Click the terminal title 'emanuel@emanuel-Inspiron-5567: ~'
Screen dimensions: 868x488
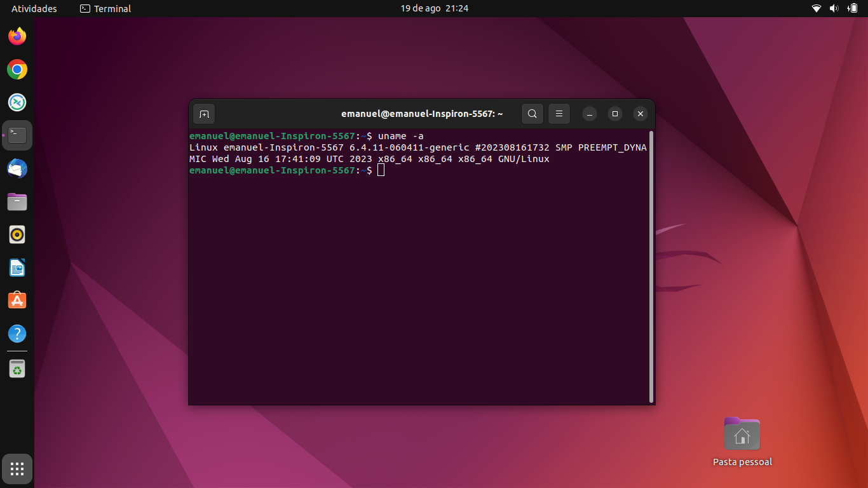pos(422,114)
